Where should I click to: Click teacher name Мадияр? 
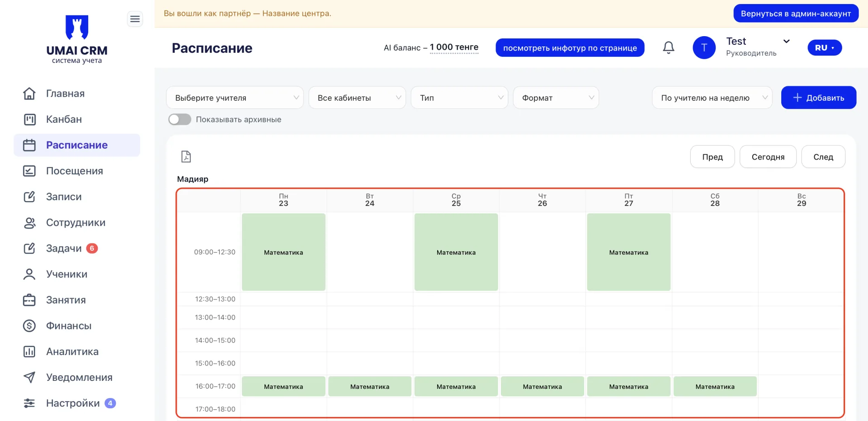[x=193, y=179]
